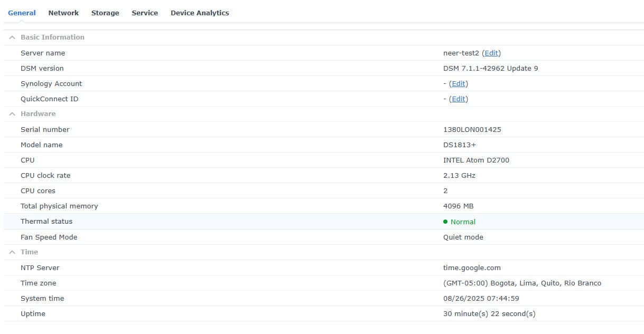Click the GMT-05:00 time zone value
The height and width of the screenshot is (334, 644).
tap(522, 283)
